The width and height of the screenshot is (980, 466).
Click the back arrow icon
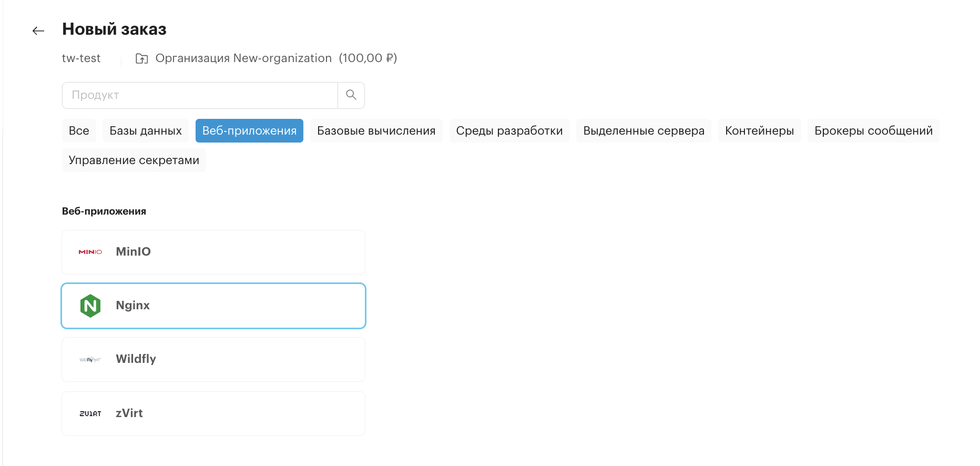38,31
